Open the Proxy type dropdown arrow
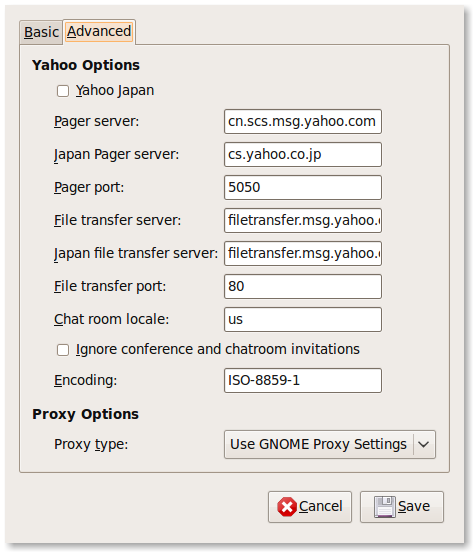The image size is (473, 552). (x=424, y=445)
